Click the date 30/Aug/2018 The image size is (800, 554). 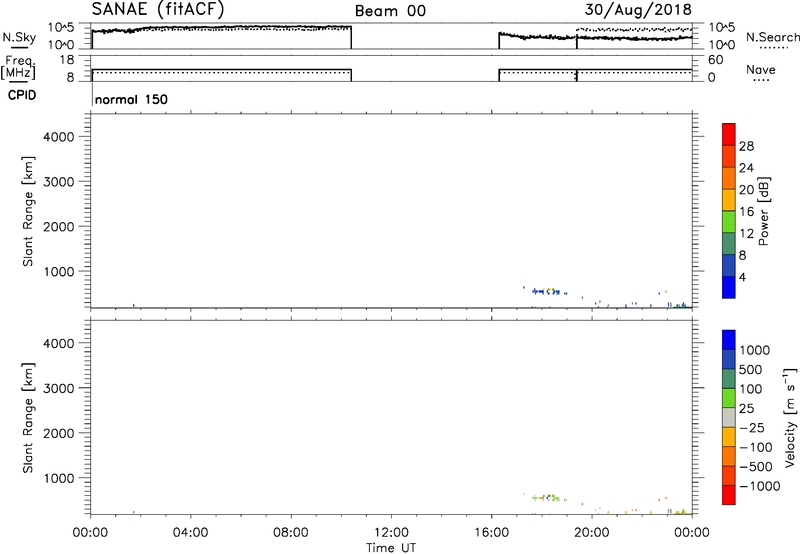point(638,10)
